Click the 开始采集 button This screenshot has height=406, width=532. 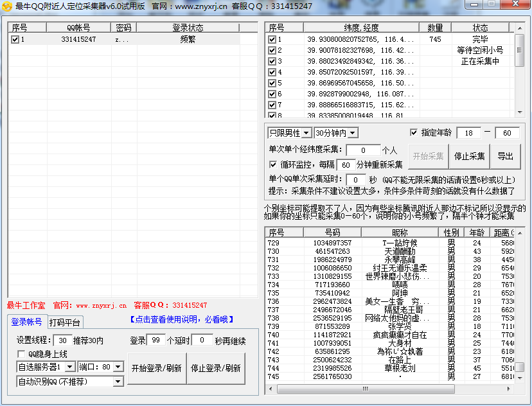pos(428,156)
